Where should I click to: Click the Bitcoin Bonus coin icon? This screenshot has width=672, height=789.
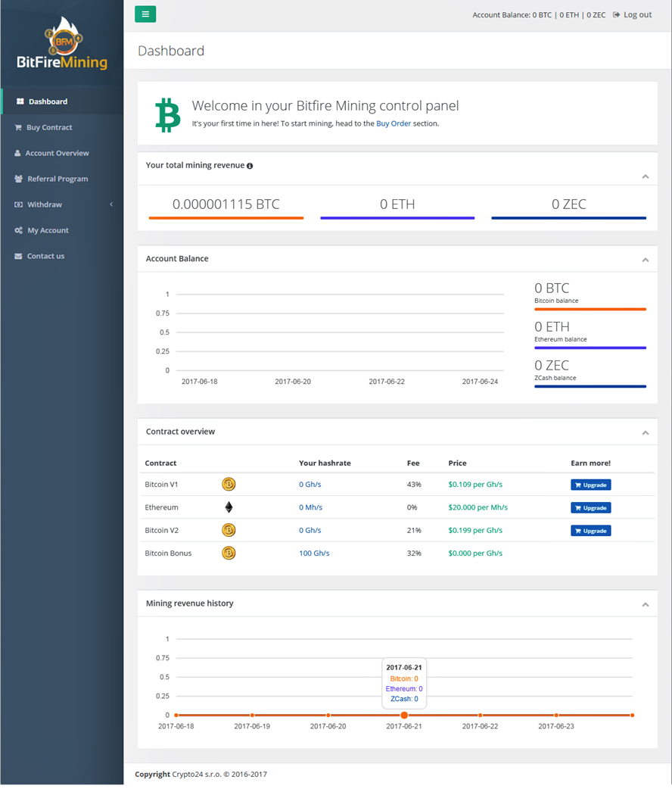229,553
